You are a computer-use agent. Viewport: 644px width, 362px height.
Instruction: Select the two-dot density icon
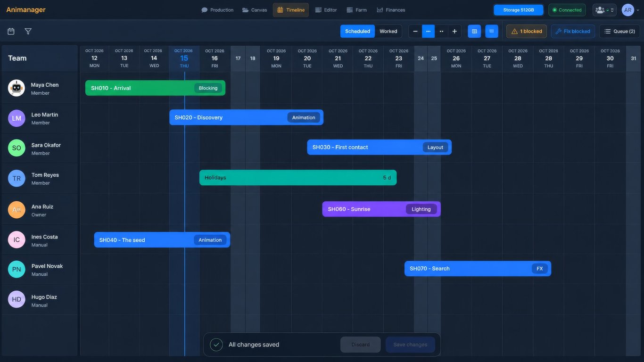441,31
